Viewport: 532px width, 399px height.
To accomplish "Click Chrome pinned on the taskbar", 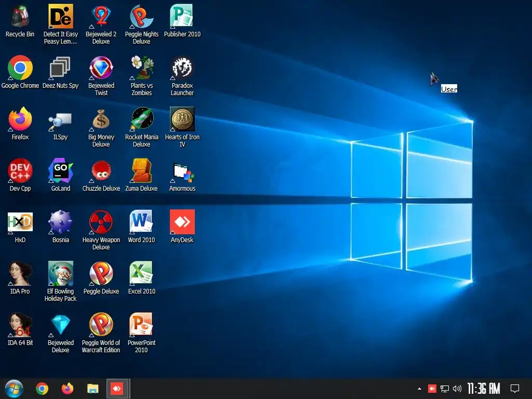I will point(42,389).
